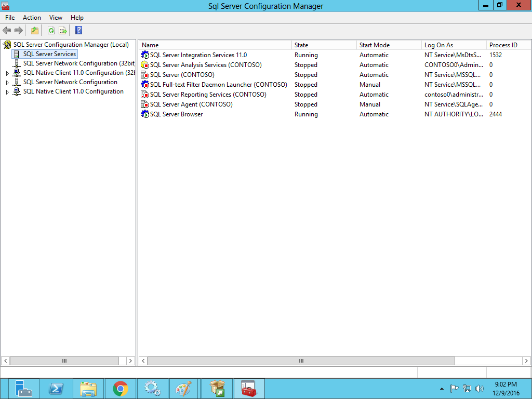Open Google Chrome from the taskbar
The width and height of the screenshot is (532, 399).
(x=121, y=389)
